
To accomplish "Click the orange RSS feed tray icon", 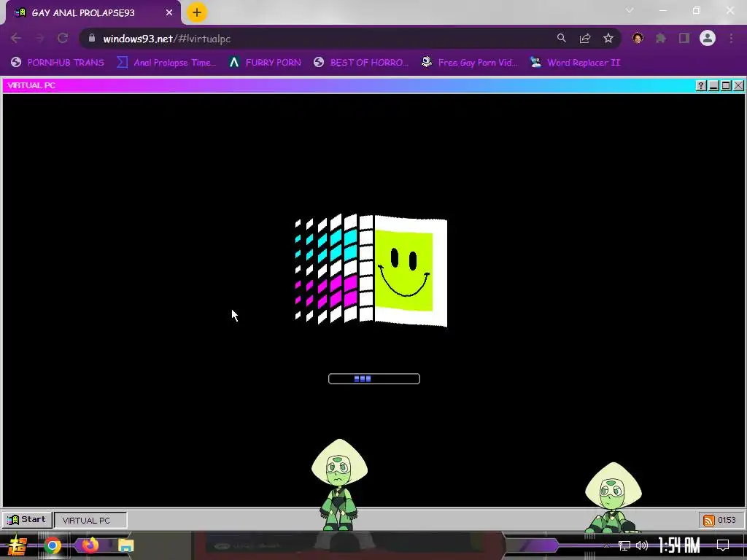I will tap(709, 520).
